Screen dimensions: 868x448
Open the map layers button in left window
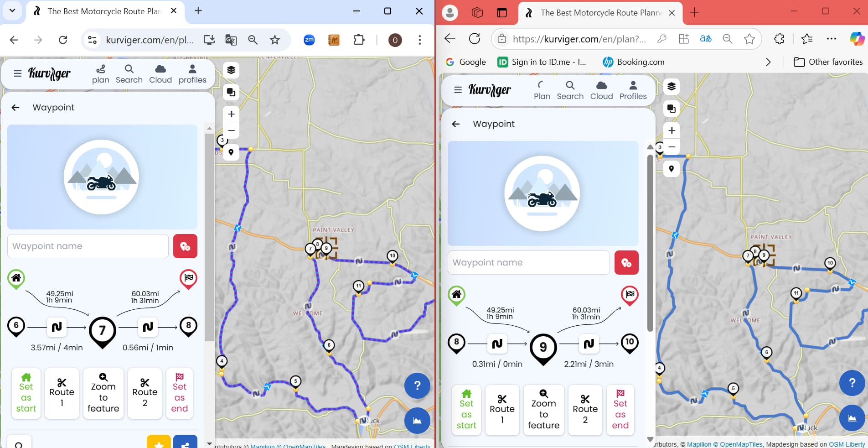tap(231, 70)
